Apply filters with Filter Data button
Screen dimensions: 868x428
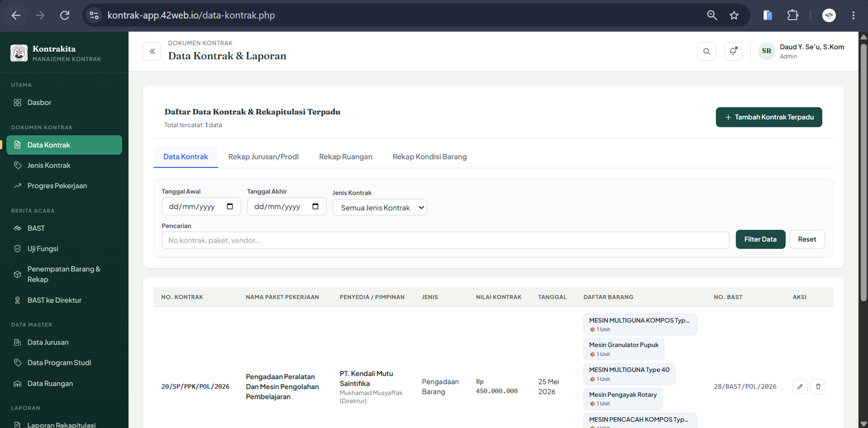tap(760, 239)
